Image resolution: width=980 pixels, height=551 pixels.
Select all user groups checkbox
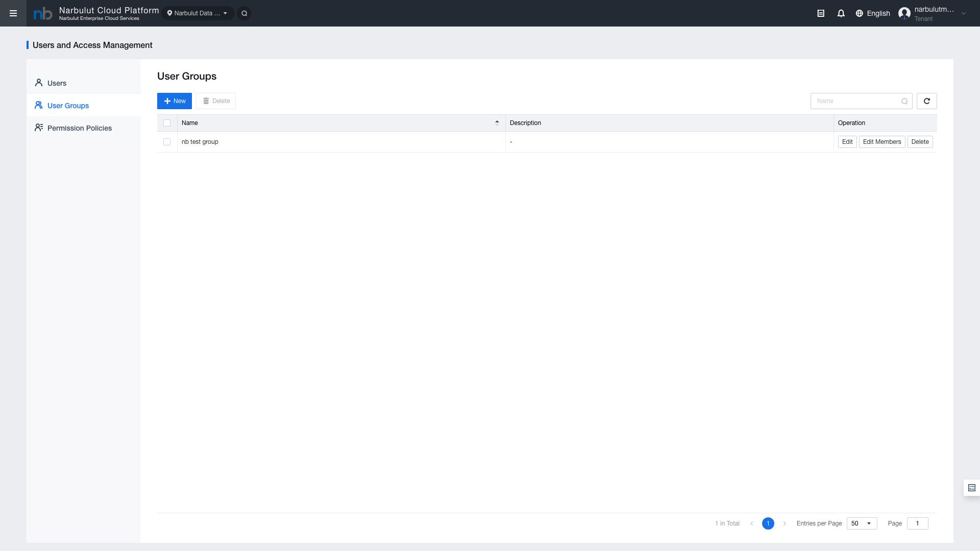pos(167,123)
